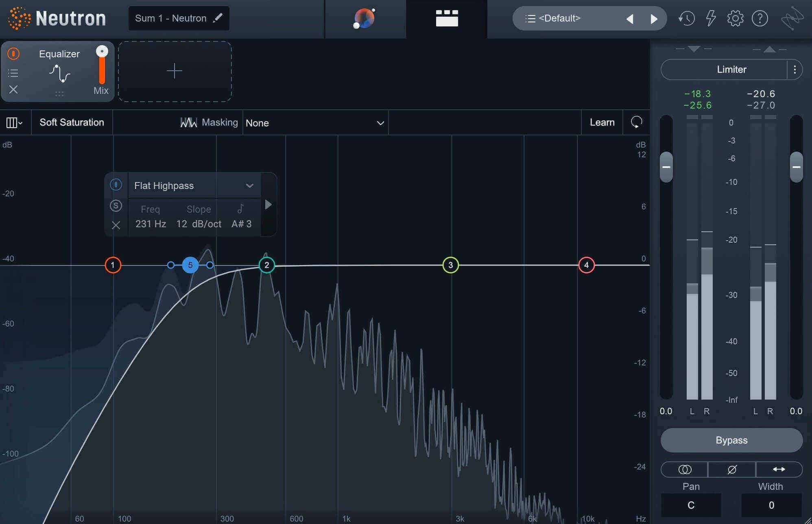The width and height of the screenshot is (812, 524).
Task: Click the Learn button
Action: click(602, 122)
